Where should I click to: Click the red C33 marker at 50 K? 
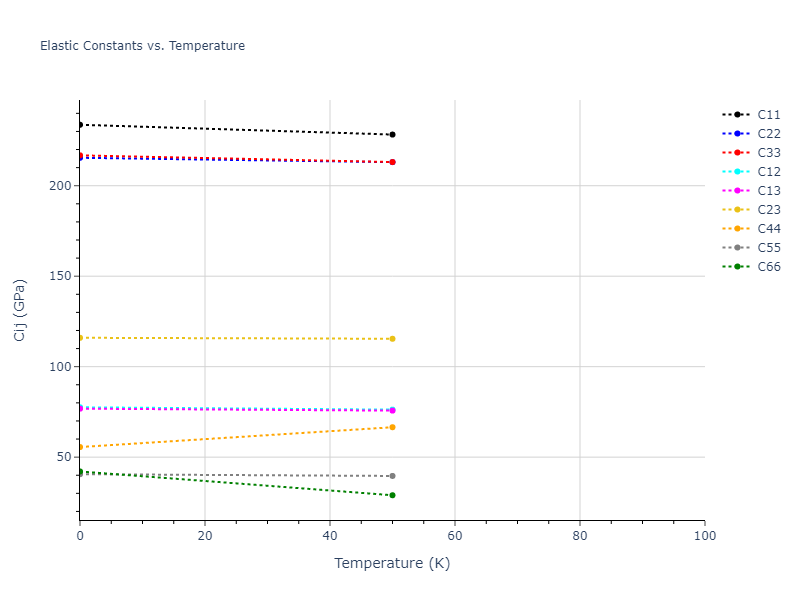click(x=392, y=162)
